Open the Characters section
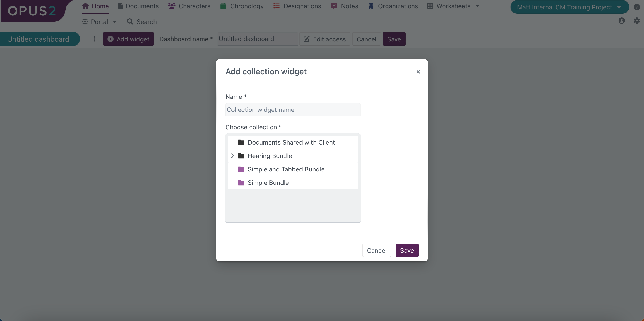 pyautogui.click(x=189, y=6)
